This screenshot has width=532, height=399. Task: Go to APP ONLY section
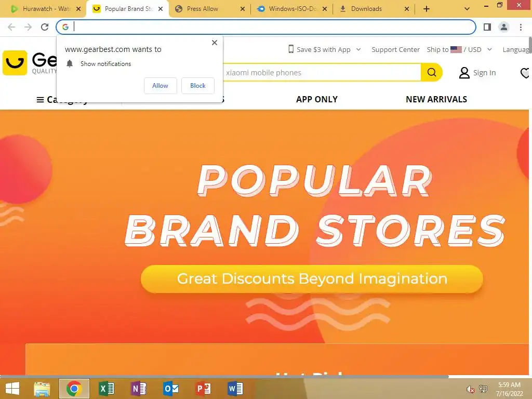[x=317, y=99]
